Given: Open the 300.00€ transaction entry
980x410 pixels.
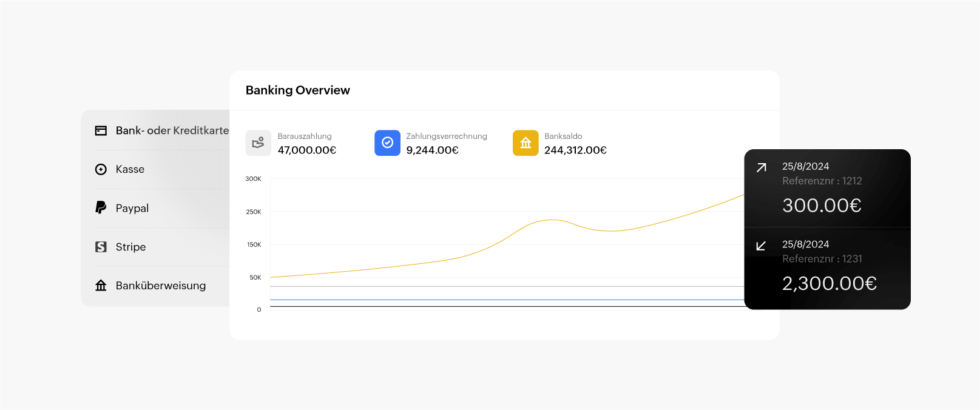Looking at the screenshot, I should [822, 206].
